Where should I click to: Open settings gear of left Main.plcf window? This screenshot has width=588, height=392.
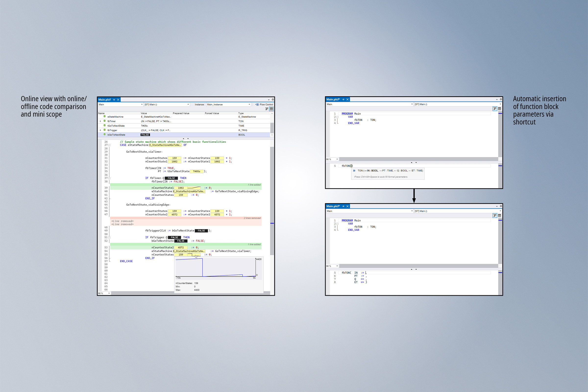(273, 99)
